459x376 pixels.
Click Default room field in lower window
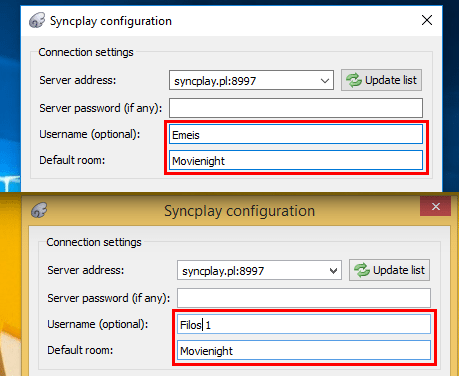point(304,350)
